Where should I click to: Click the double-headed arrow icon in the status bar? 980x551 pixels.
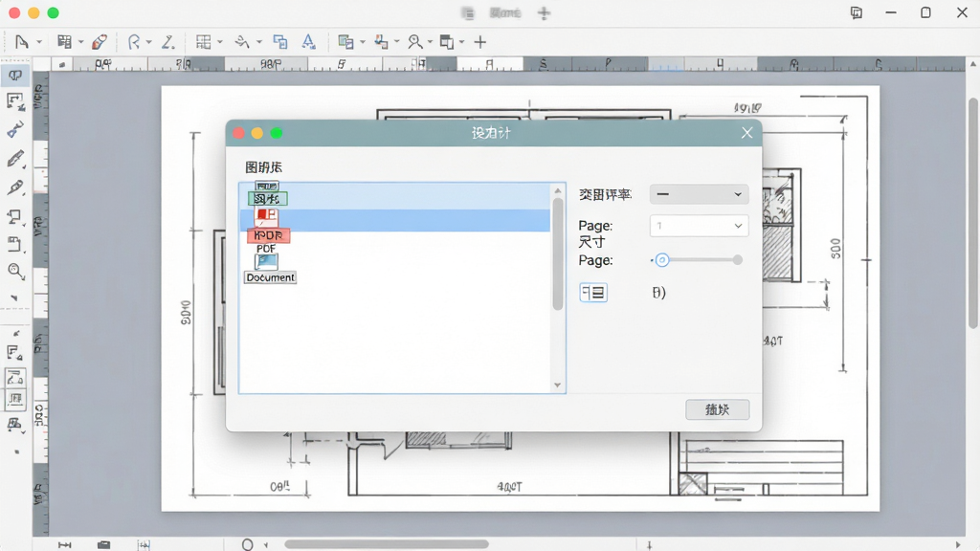point(64,544)
